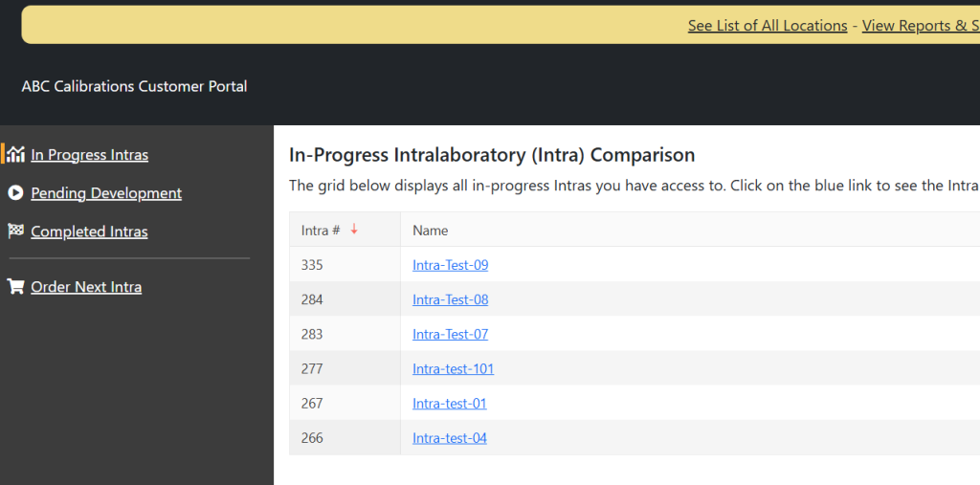
Task: Click View Reports link in yellow banner
Action: pos(921,26)
